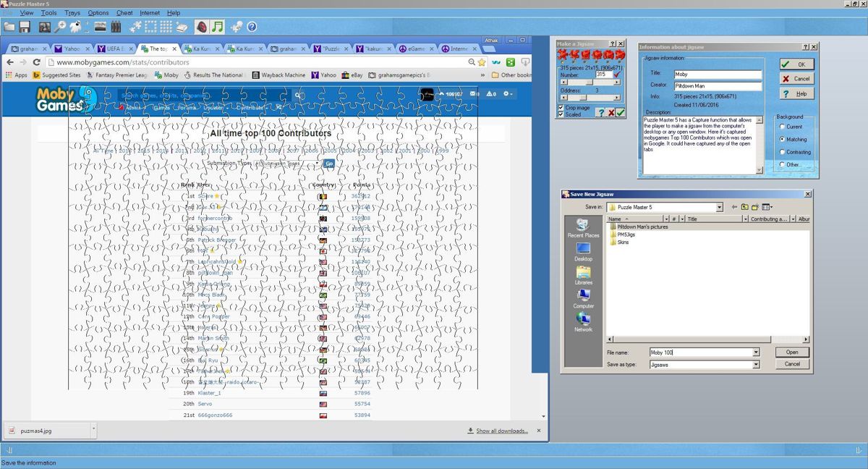Open the Tools menu
The image size is (868, 469).
click(x=49, y=12)
